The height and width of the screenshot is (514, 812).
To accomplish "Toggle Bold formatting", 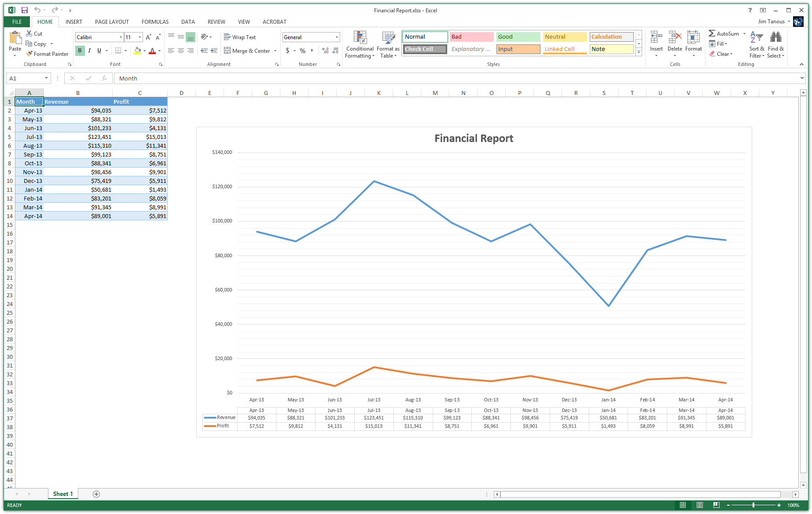I will tap(80, 51).
